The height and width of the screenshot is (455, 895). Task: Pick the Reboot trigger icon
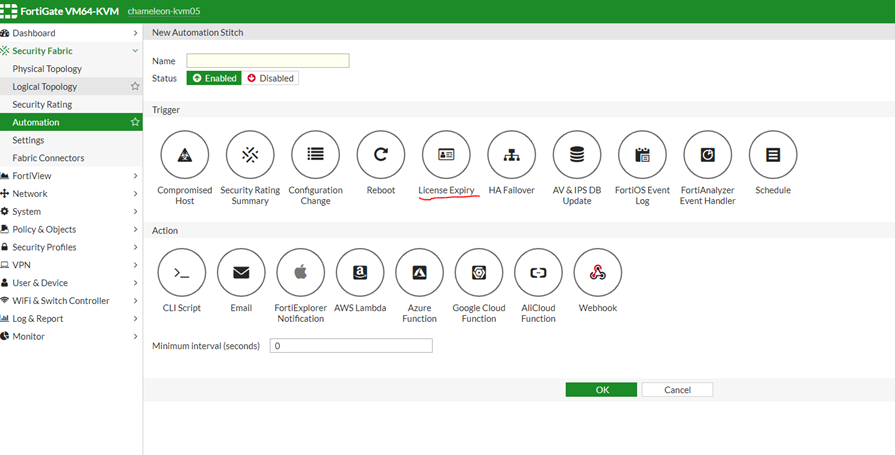[x=381, y=155]
